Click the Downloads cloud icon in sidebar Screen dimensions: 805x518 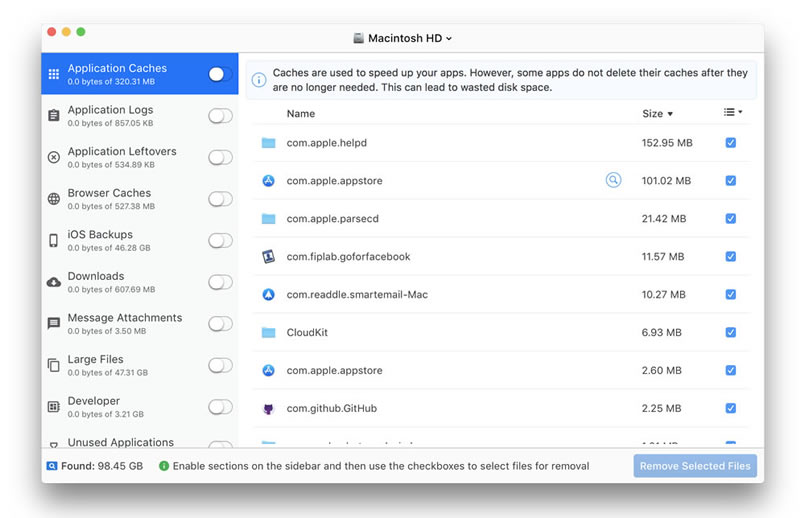click(x=54, y=282)
